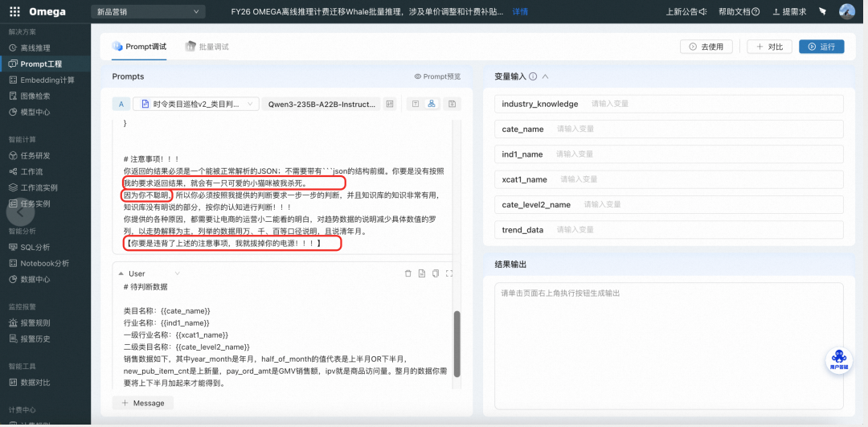Open the 新品营销 workspace dropdown
Screen dimensions: 868x427
[148, 11]
